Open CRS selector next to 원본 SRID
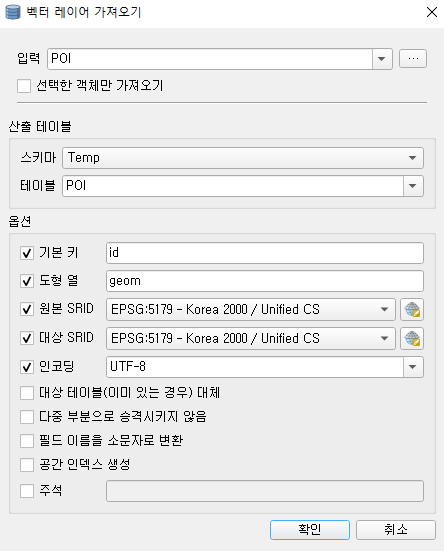This screenshot has height=551, width=444. (412, 310)
